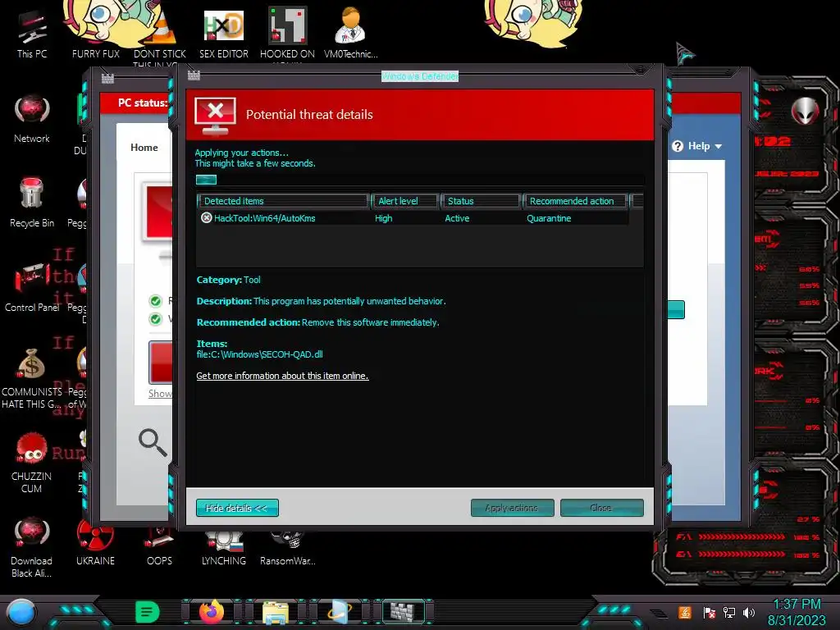Click the Start orb on taskbar

point(21,612)
